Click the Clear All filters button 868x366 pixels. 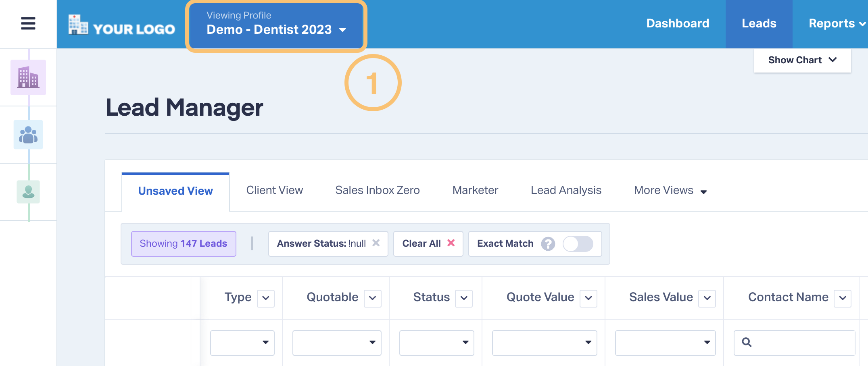pyautogui.click(x=428, y=243)
